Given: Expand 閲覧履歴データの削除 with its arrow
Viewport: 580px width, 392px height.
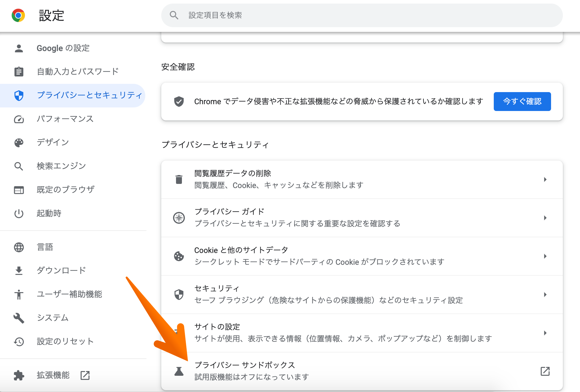Looking at the screenshot, I should (545, 179).
